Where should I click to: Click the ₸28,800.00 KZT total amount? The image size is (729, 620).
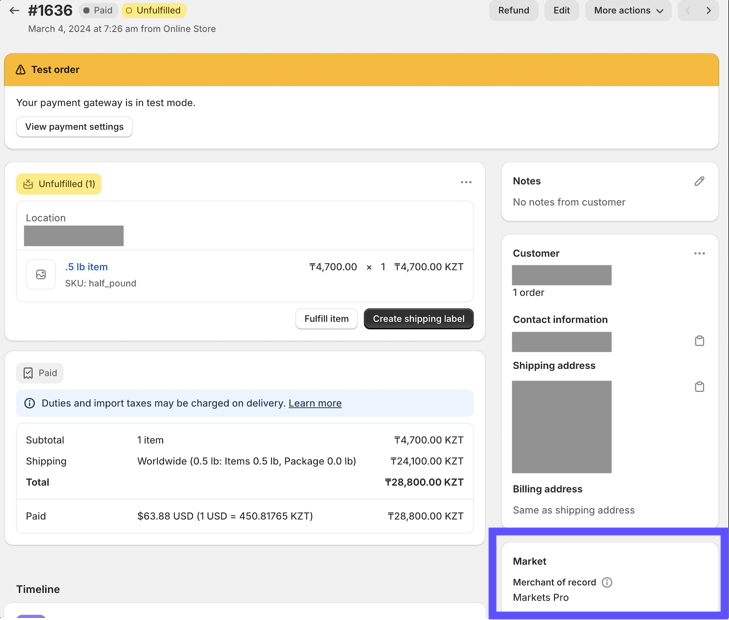(424, 482)
